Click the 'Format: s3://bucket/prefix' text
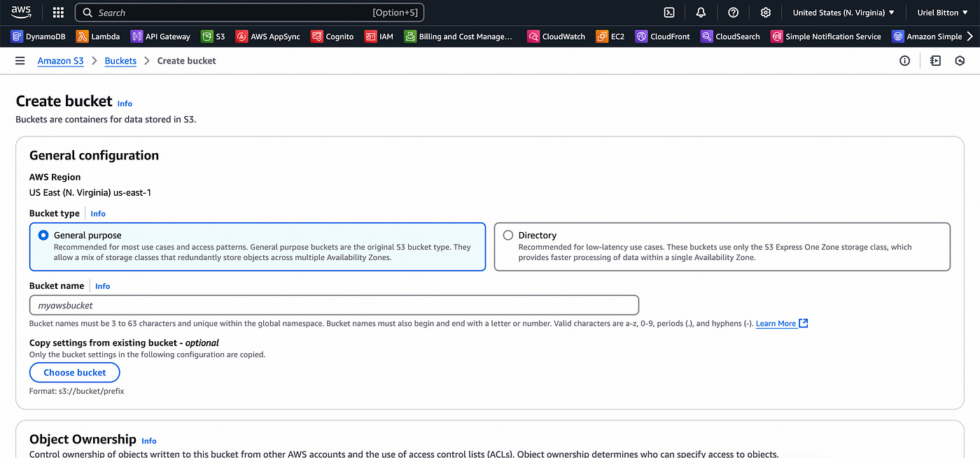The image size is (980, 458). tap(77, 391)
